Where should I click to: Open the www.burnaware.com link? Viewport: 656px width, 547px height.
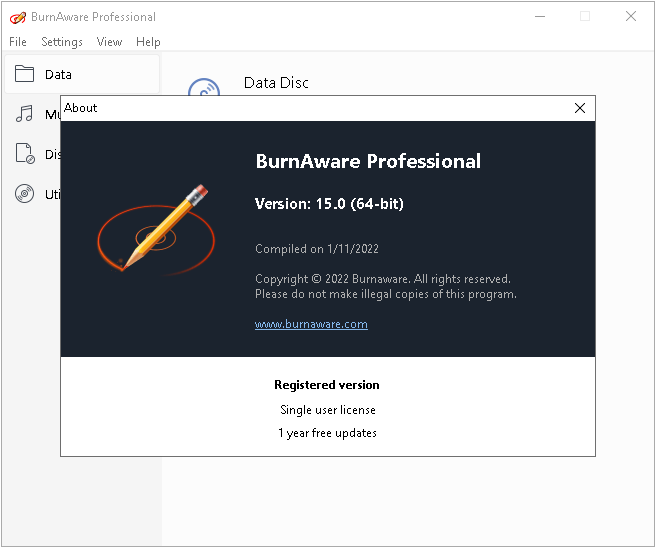[311, 324]
